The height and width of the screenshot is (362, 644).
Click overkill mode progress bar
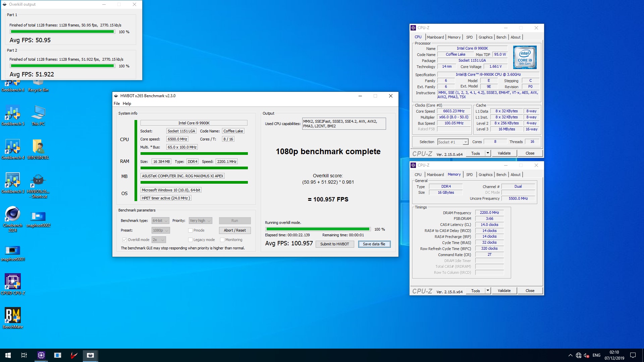tap(318, 229)
